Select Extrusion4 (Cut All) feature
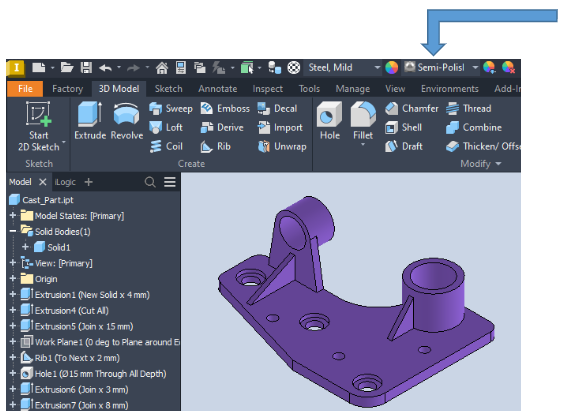Screen dimensions: 562x416 [x=65, y=310]
